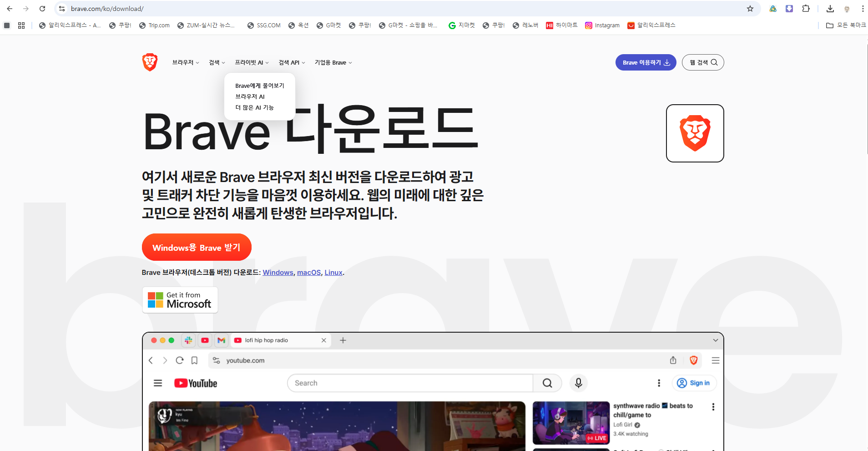Open the tab groups icon in bookmarks bar
The width and height of the screenshot is (868, 451).
7,25
